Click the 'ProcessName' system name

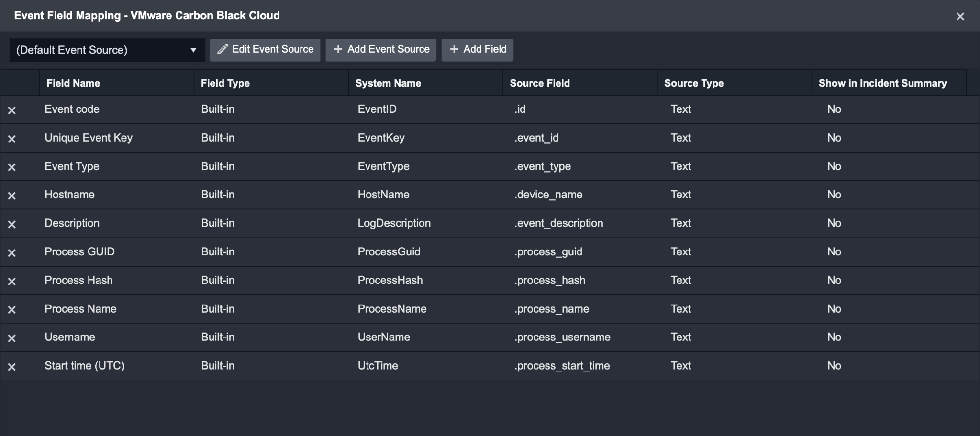[x=392, y=309]
